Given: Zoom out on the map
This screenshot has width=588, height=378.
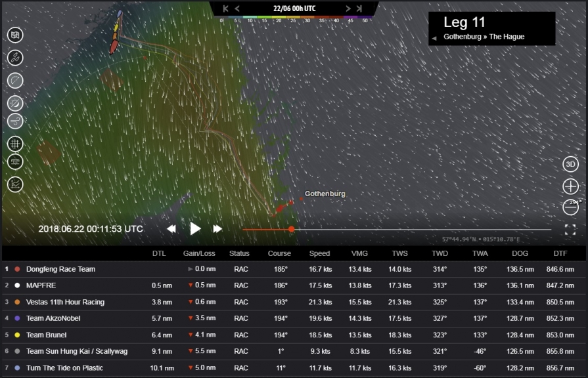Looking at the screenshot, I should (570, 207).
